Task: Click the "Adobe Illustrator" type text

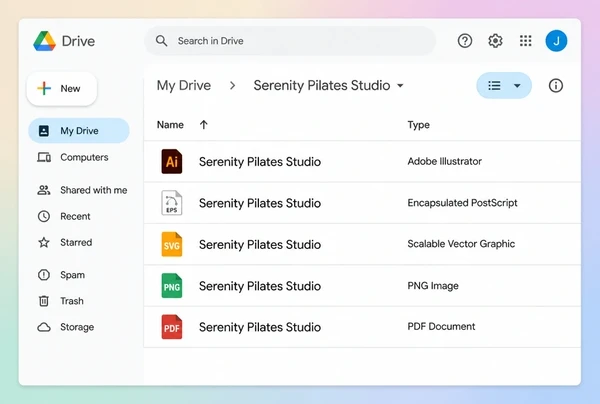Action: click(444, 161)
